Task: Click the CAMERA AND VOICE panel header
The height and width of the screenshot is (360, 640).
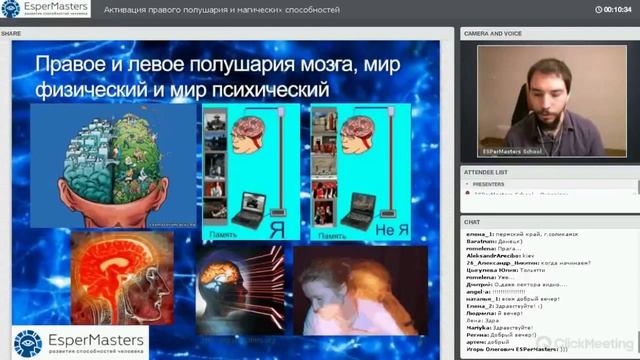Action: tap(550, 33)
